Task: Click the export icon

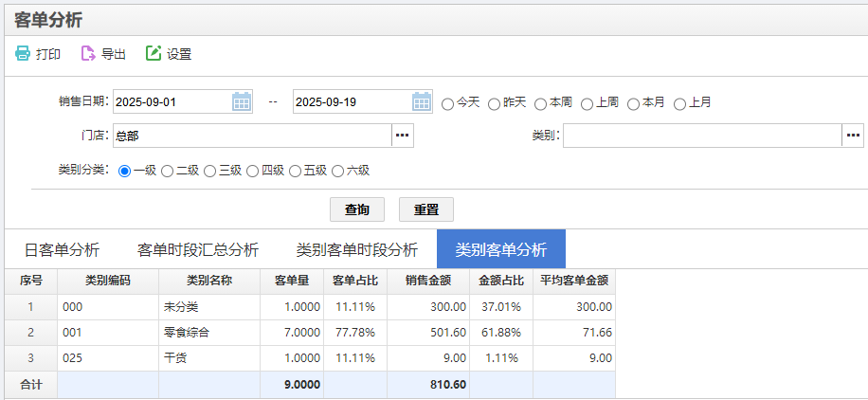Action: click(x=88, y=54)
